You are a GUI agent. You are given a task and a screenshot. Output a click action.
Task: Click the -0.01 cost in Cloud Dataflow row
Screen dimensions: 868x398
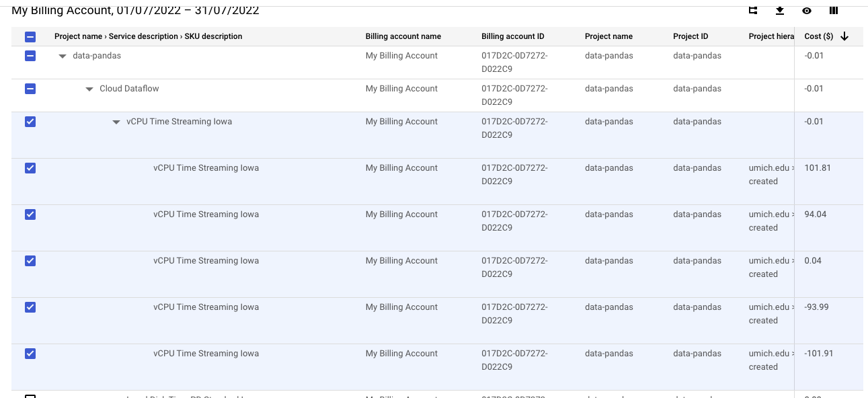click(813, 89)
